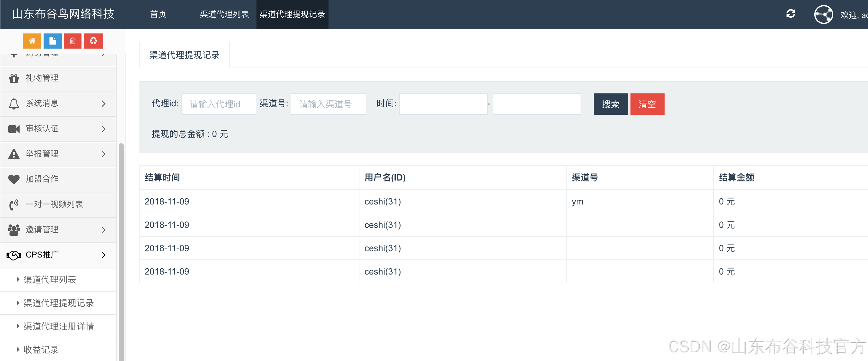This screenshot has width=868, height=361.
Task: Expand the 审核认证 menu chevron
Action: point(103,129)
